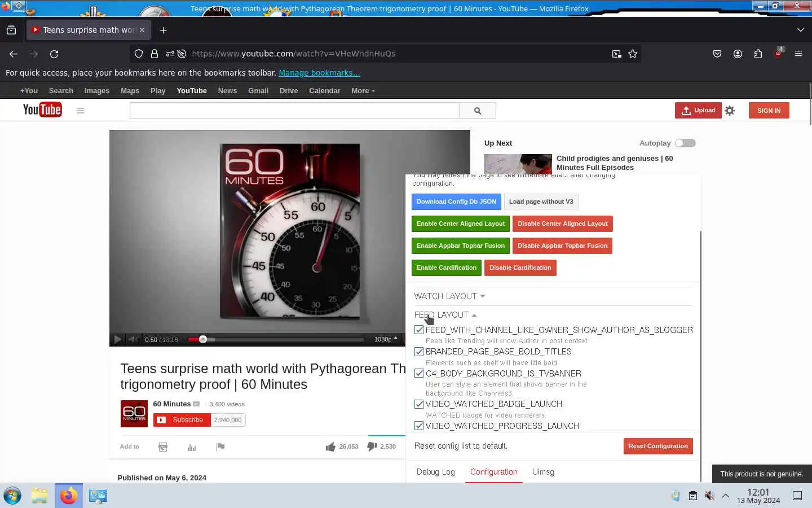
Task: Open tracking protection shield icon
Action: pyautogui.click(x=139, y=54)
